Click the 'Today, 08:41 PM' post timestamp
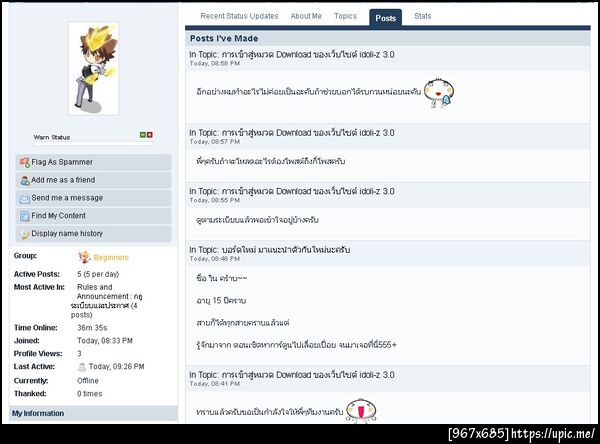600x444 pixels. (215, 384)
